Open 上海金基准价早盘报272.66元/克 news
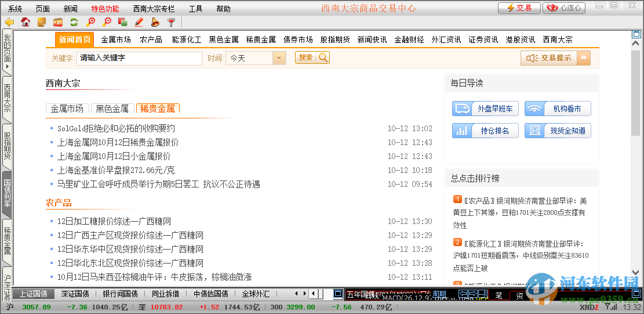This screenshot has width=644, height=314. pyautogui.click(x=116, y=170)
